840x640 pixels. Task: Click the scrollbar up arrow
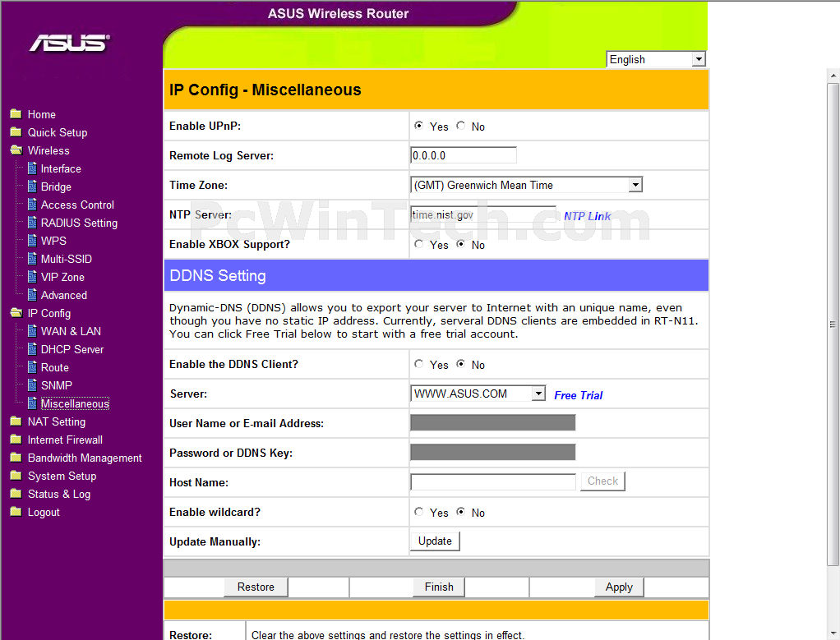(x=833, y=76)
